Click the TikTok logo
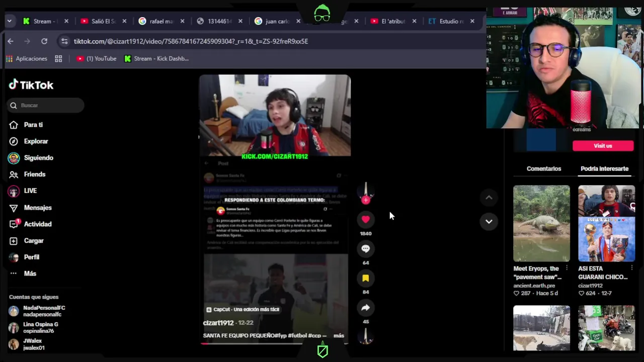 point(31,85)
